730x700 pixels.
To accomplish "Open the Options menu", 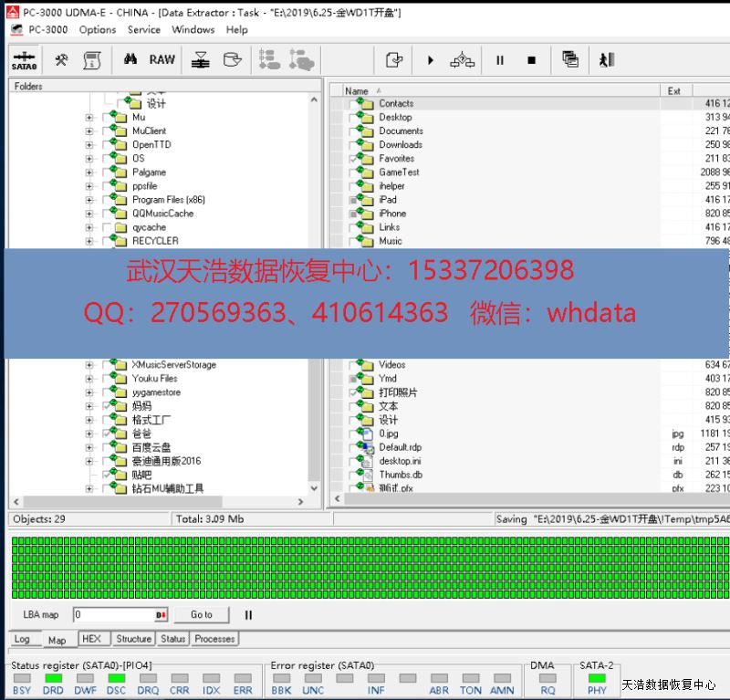I will (98, 29).
